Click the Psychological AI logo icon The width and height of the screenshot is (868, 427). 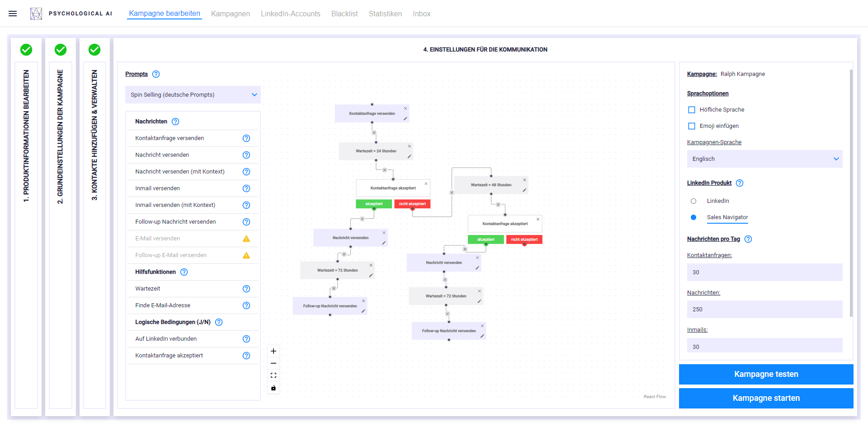[36, 14]
